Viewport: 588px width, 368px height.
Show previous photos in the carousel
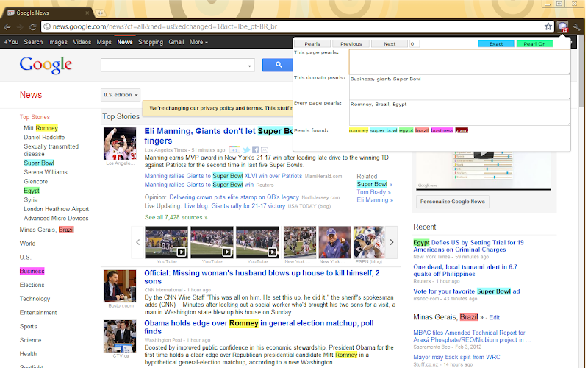click(137, 242)
